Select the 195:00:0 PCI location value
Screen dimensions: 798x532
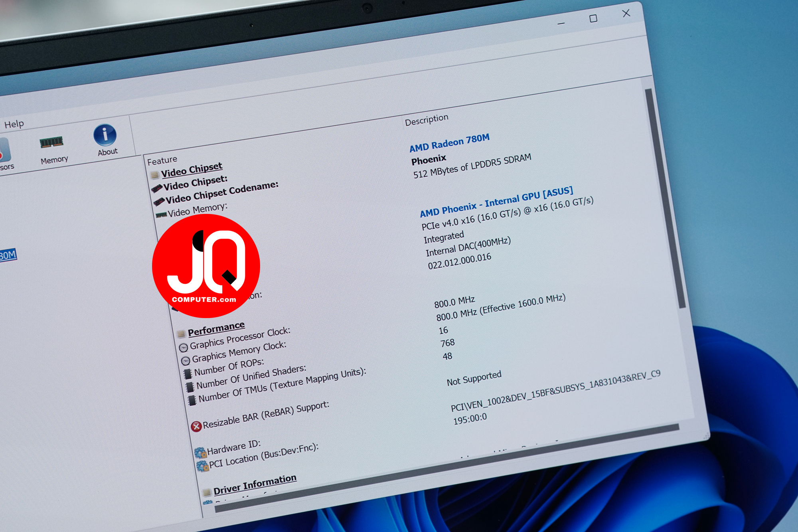470,419
